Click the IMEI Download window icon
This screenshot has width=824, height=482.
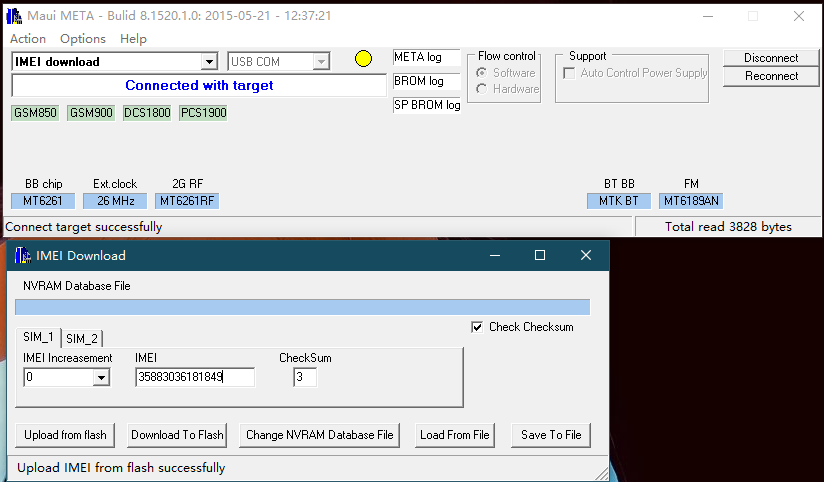(x=22, y=255)
